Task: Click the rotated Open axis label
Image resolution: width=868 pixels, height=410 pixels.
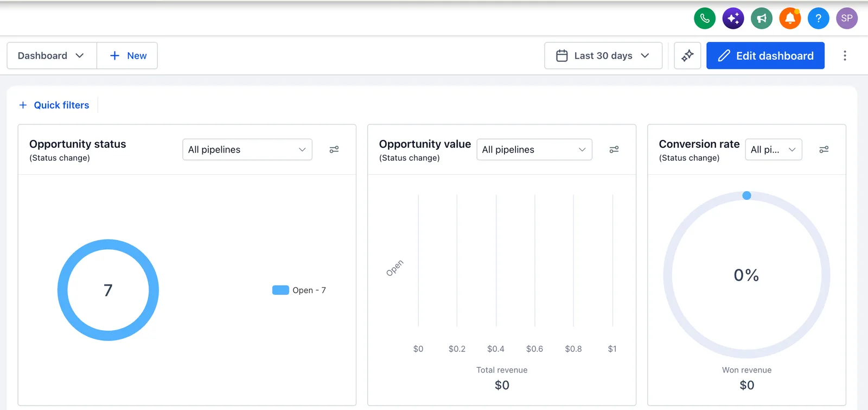Action: pos(395,268)
